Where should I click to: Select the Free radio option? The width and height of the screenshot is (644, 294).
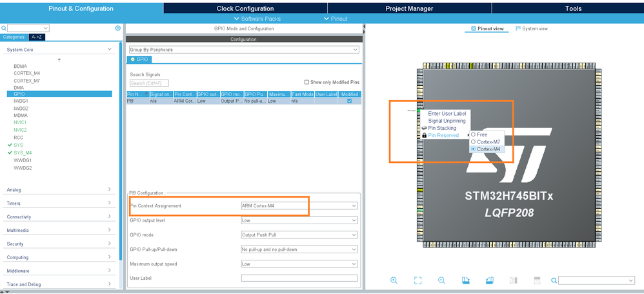(473, 134)
